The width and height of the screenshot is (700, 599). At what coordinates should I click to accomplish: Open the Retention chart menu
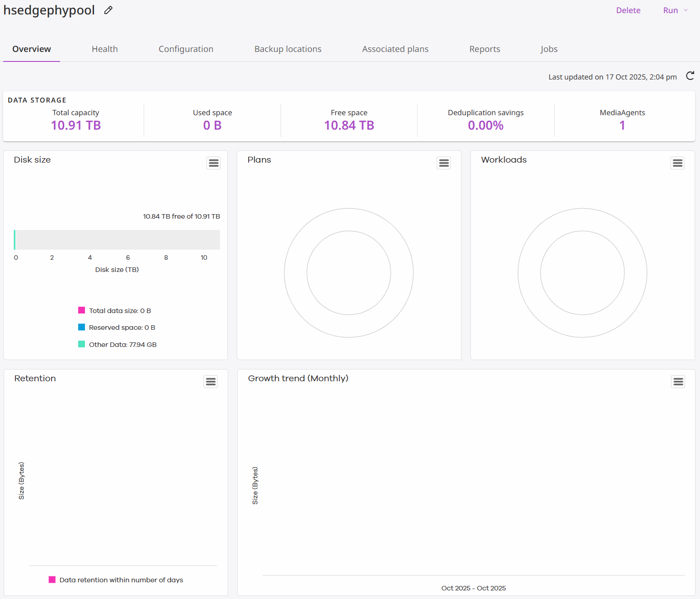(x=210, y=382)
